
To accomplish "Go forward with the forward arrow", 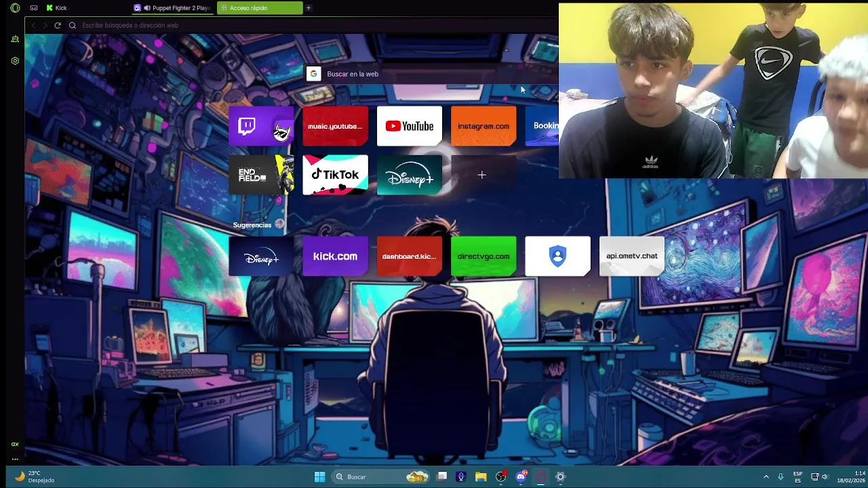I will [45, 25].
